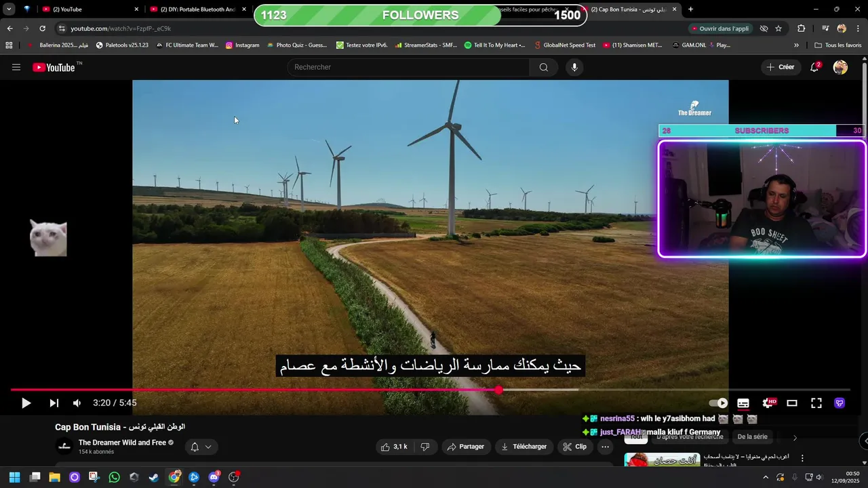Viewport: 868px width, 488px height.
Task: Open YouTube notifications bell
Action: tap(814, 67)
